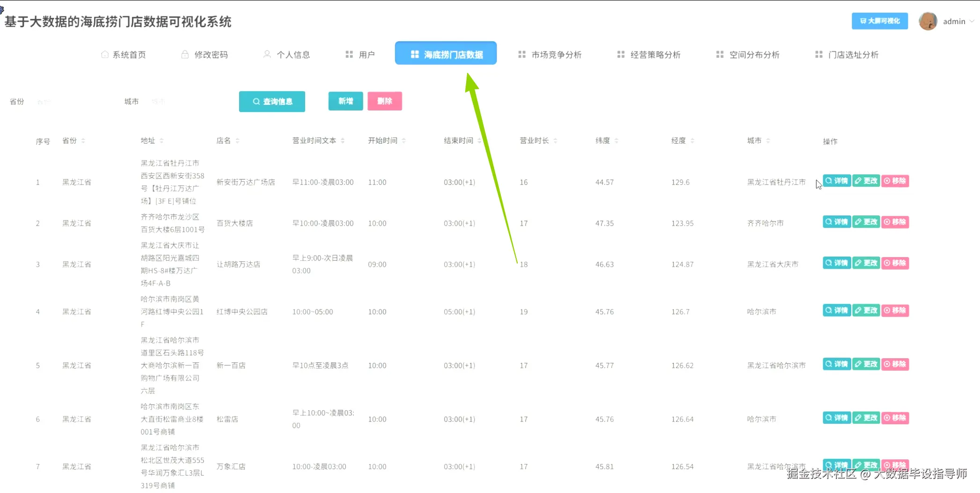This screenshot has height=493, width=980.
Task: Click the lock icon next to 修改密码
Action: [184, 54]
